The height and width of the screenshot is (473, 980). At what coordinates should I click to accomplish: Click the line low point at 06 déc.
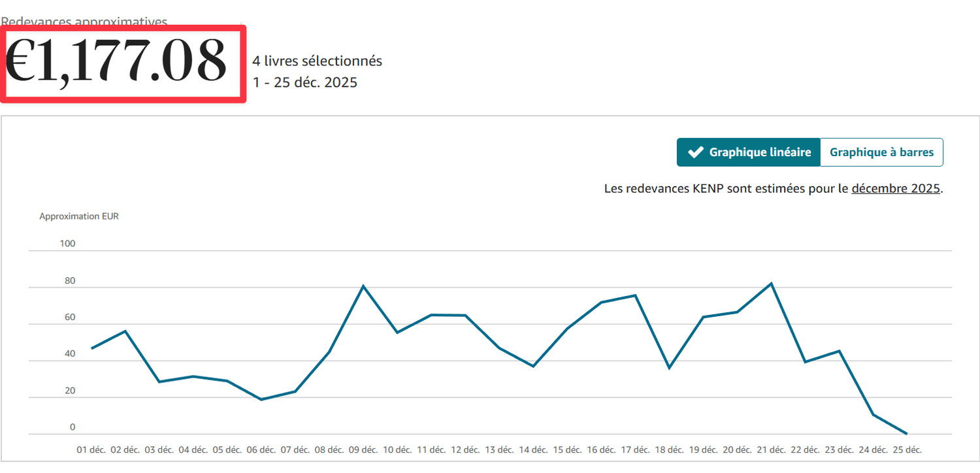(261, 399)
